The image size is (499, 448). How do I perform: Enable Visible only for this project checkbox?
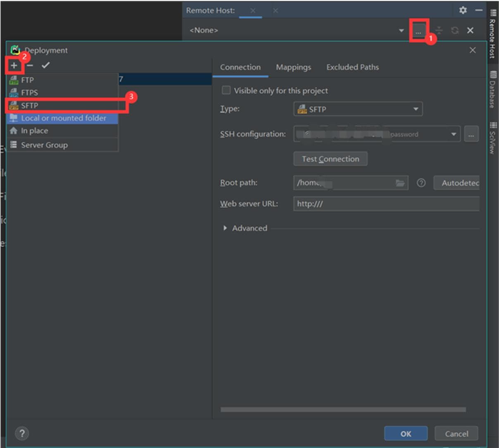226,91
